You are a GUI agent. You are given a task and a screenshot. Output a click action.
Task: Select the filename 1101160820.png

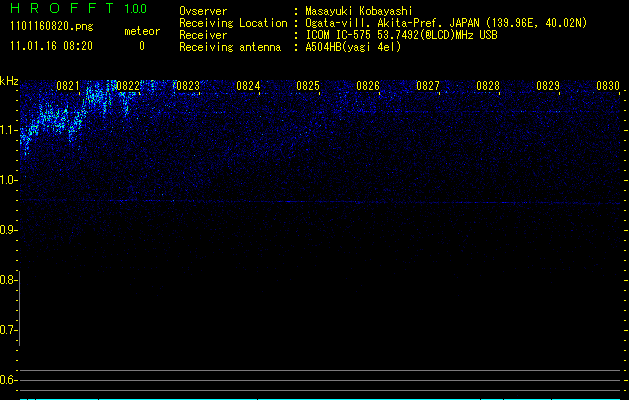[52, 26]
